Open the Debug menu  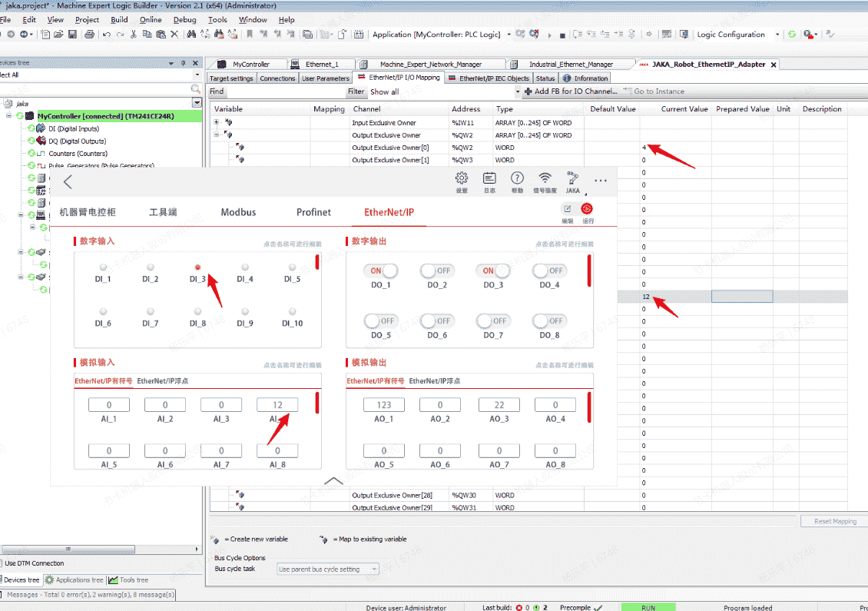point(184,20)
